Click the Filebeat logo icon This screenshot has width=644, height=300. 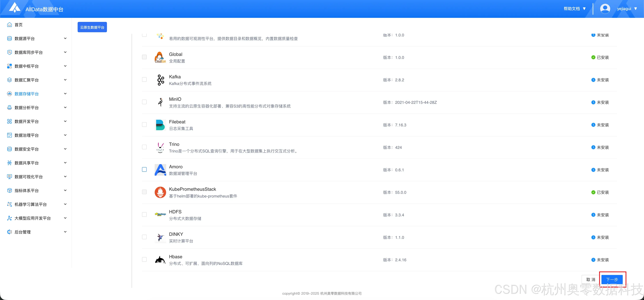160,125
